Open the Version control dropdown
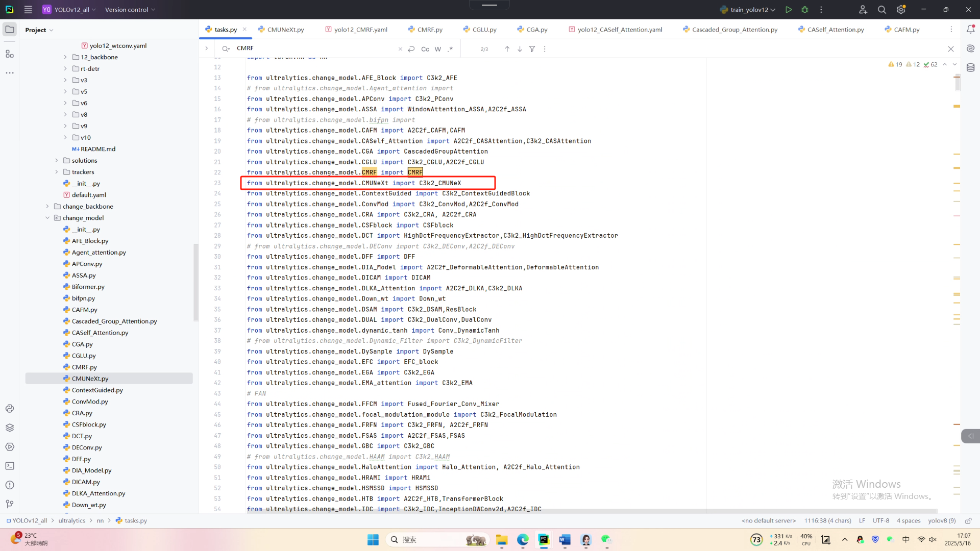The image size is (980, 551). click(x=130, y=10)
